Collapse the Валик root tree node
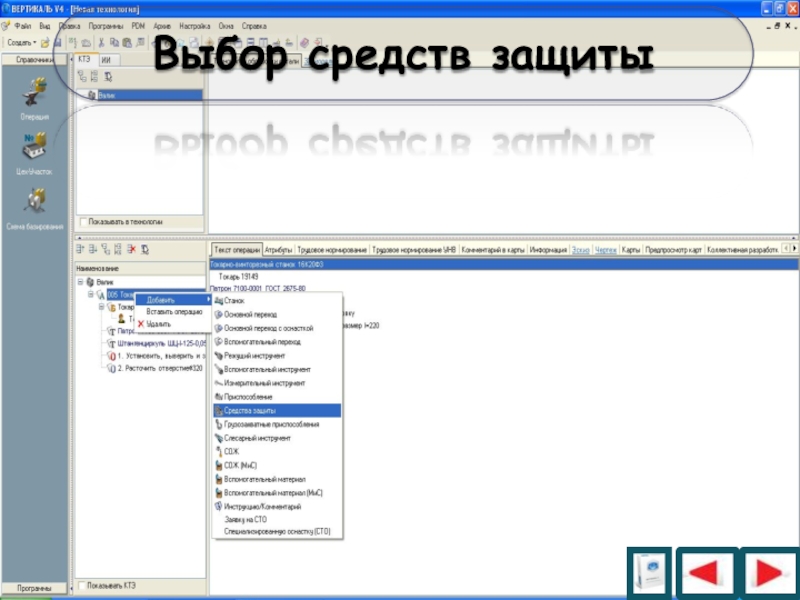The height and width of the screenshot is (600, 800). [x=79, y=283]
